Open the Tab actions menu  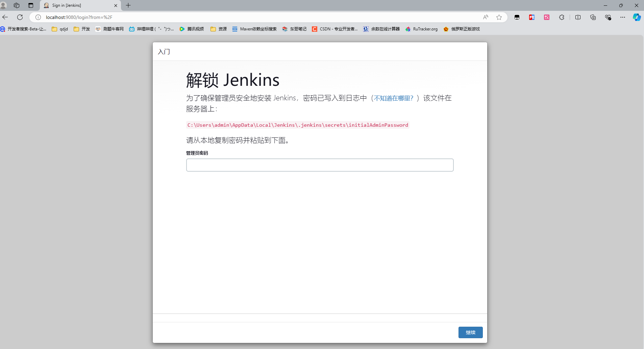tap(31, 5)
